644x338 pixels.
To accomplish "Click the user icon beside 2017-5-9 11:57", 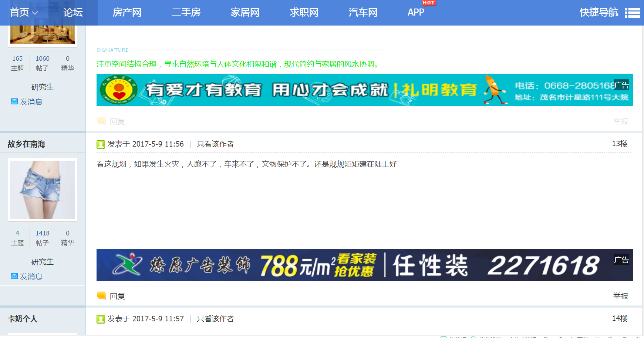I will (x=101, y=319).
